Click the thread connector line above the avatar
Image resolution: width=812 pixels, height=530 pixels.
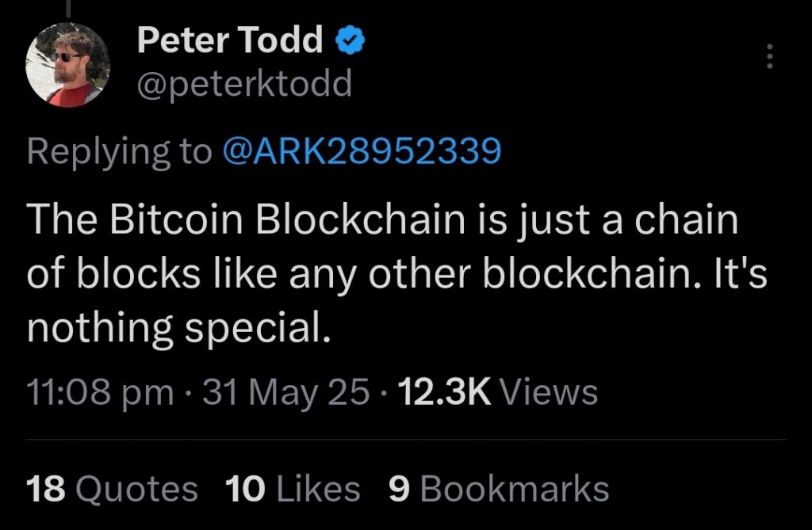click(68, 8)
